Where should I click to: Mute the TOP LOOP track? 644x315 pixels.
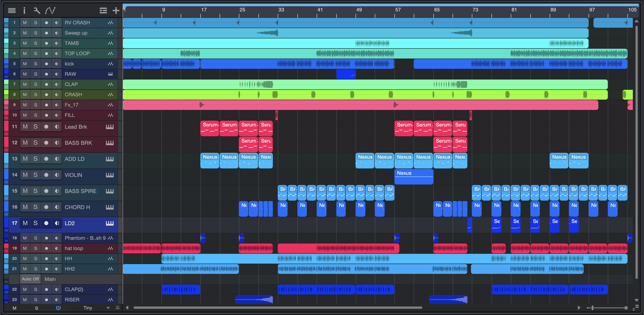coord(25,53)
